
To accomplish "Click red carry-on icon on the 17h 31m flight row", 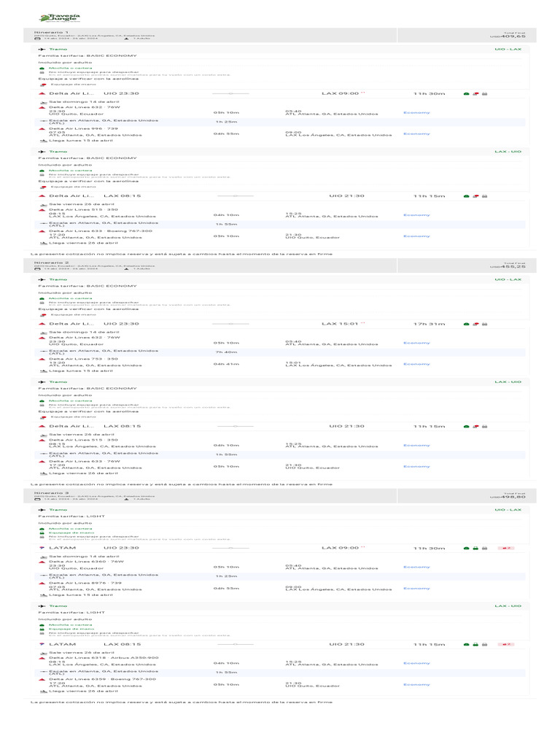I will pyautogui.click(x=475, y=324).
